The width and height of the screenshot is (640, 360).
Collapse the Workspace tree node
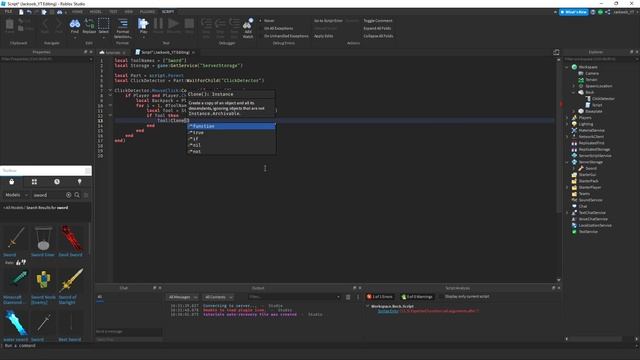click(567, 67)
